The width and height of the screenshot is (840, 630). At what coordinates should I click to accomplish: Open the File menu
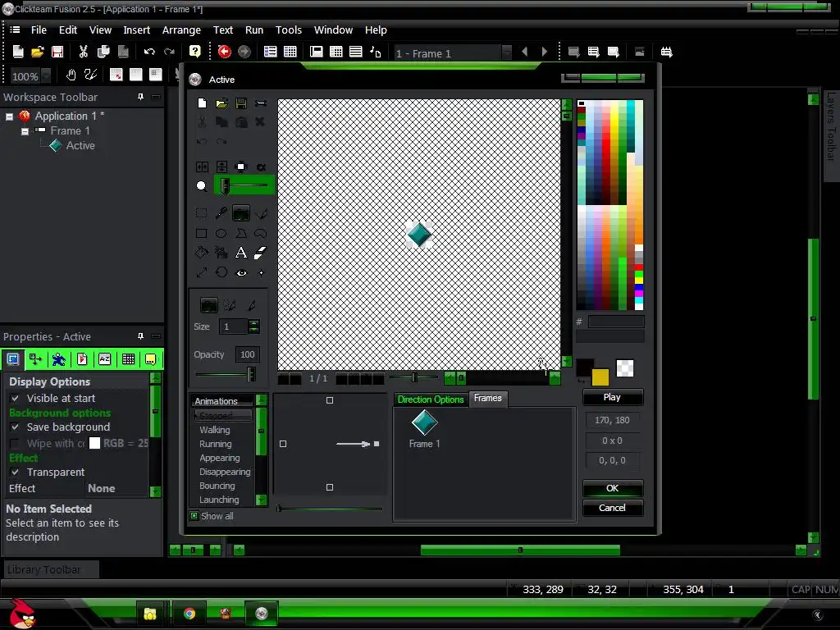[x=39, y=30]
